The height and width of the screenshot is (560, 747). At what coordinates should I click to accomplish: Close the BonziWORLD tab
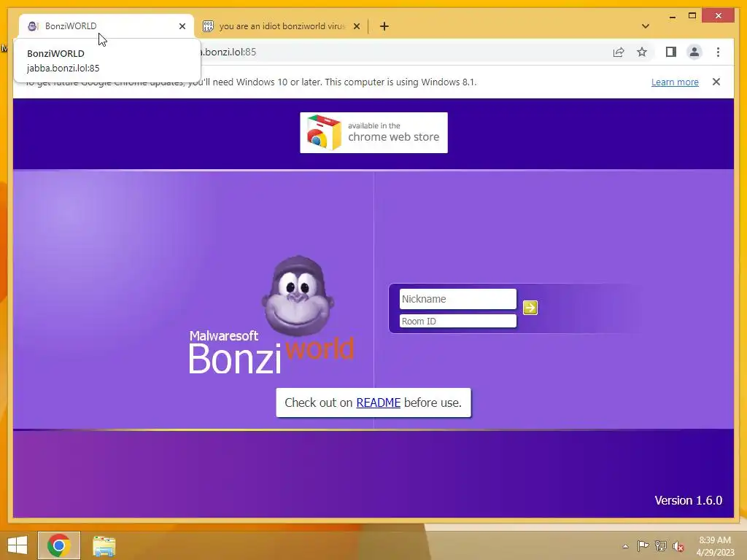pos(182,26)
